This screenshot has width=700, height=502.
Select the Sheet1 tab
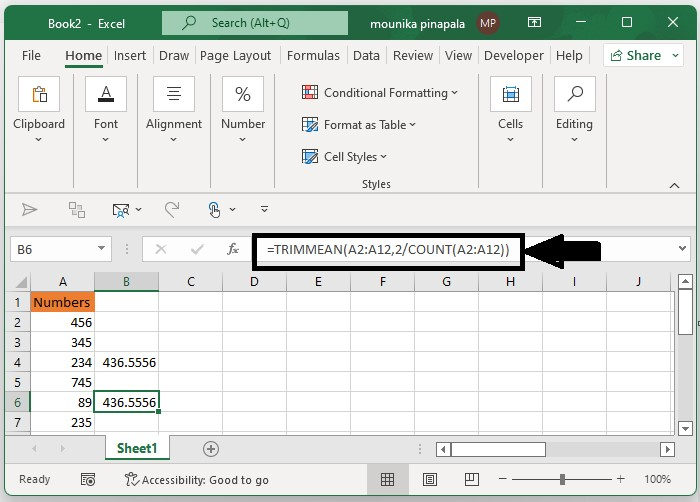point(137,448)
